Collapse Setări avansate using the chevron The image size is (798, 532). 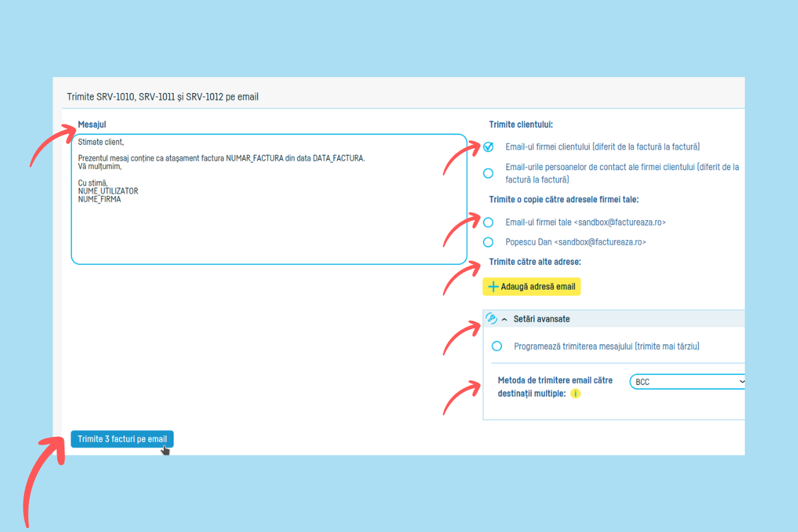[504, 319]
